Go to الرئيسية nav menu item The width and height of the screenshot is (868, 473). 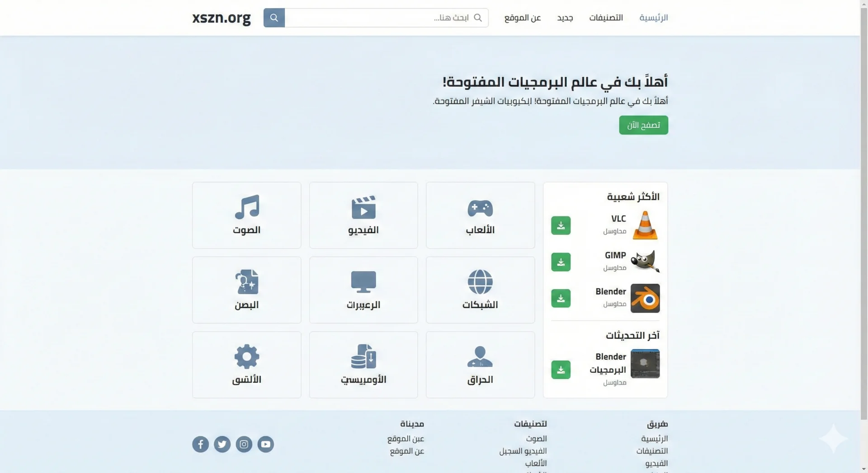[x=653, y=18]
